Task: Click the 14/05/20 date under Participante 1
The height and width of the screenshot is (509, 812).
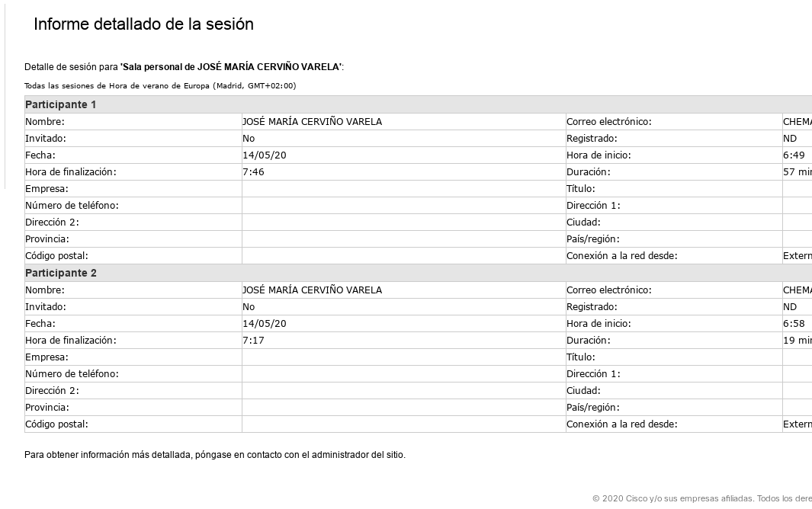Action: (265, 155)
